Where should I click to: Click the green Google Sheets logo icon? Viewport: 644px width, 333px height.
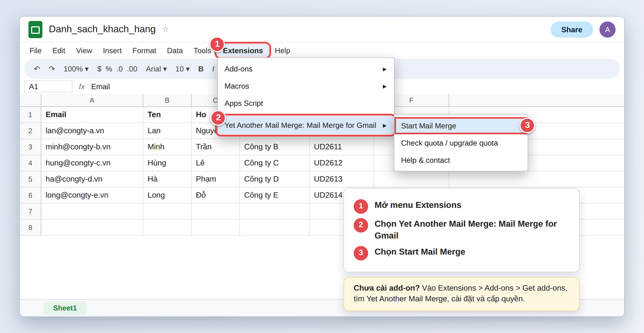coord(35,30)
